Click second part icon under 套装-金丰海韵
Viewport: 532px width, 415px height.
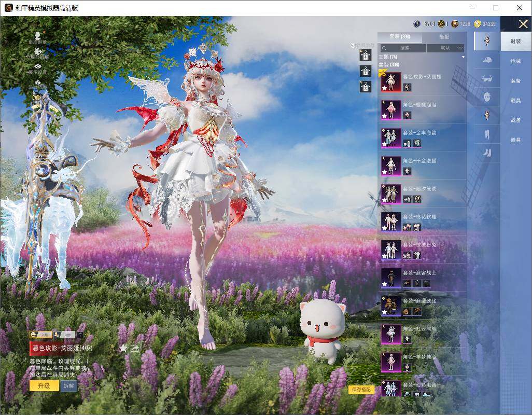(x=417, y=144)
